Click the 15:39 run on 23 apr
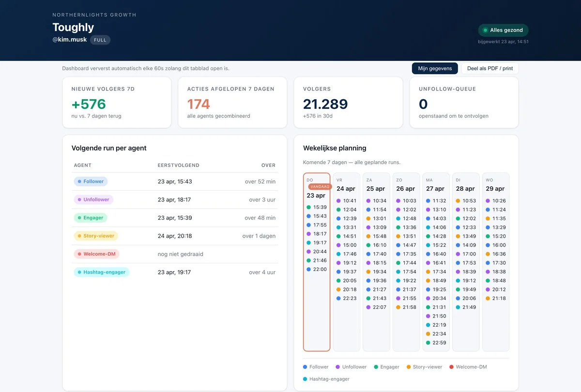Viewport: 581px width, 392px height. pyautogui.click(x=317, y=207)
